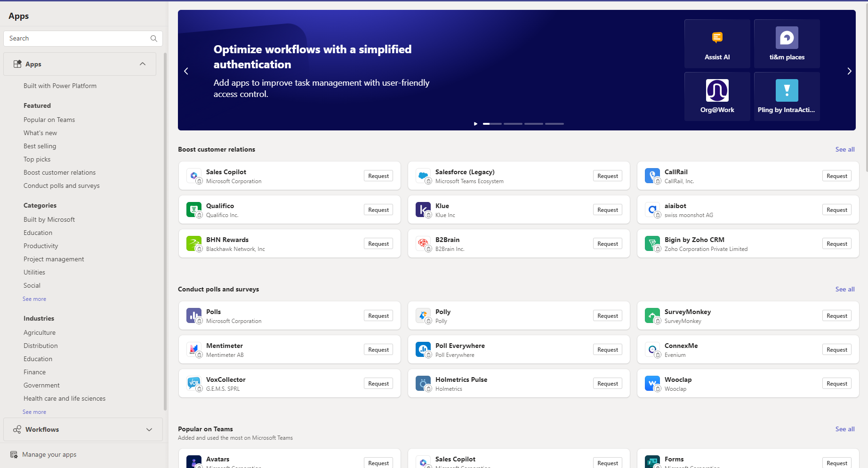868x468 pixels.
Task: Request the Klue app
Action: coord(608,210)
